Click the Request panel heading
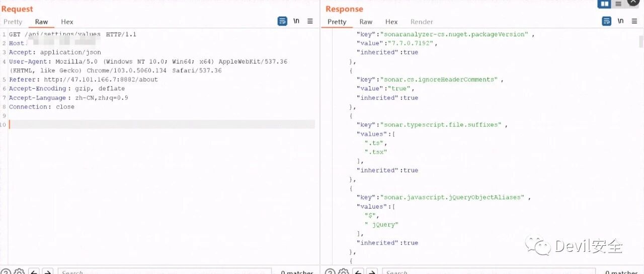The width and height of the screenshot is (644, 274). 17,9
